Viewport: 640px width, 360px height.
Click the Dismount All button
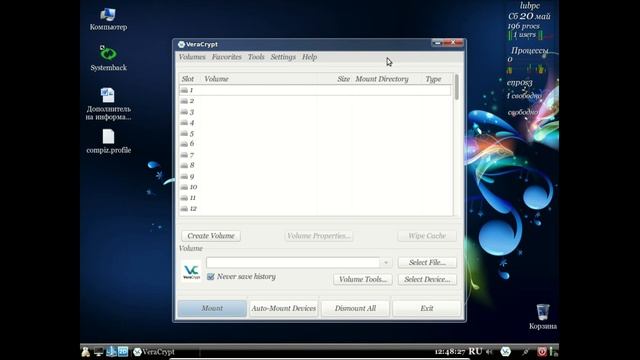pyautogui.click(x=355, y=309)
